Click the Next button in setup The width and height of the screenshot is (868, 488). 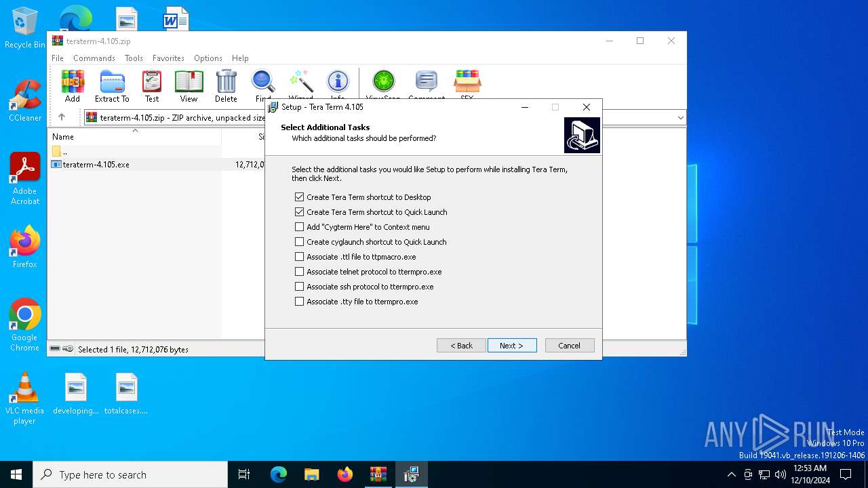point(512,346)
